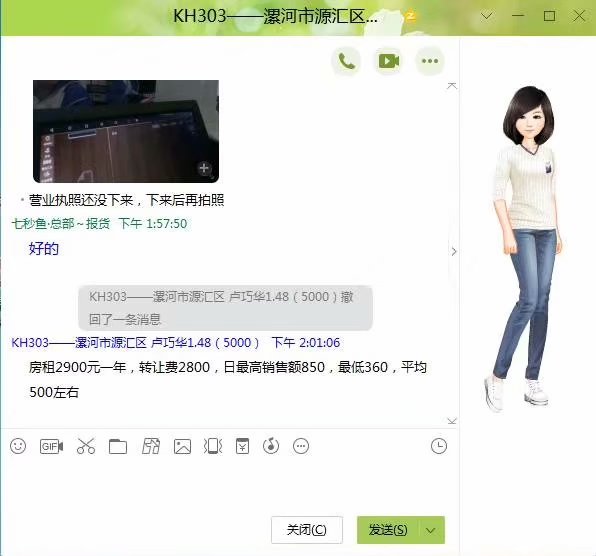This screenshot has width=596, height=556.
Task: Click the scroll up arrow in chat
Action: (452, 86)
